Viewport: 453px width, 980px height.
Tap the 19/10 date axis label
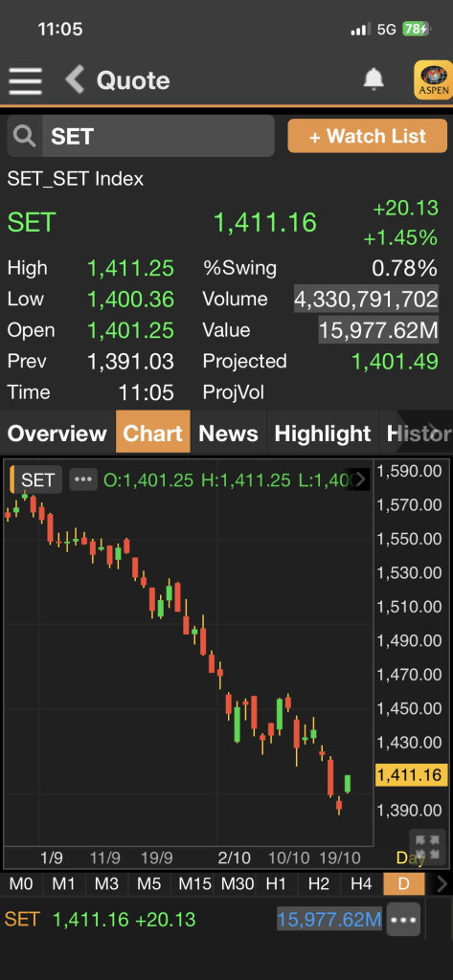pos(340,857)
